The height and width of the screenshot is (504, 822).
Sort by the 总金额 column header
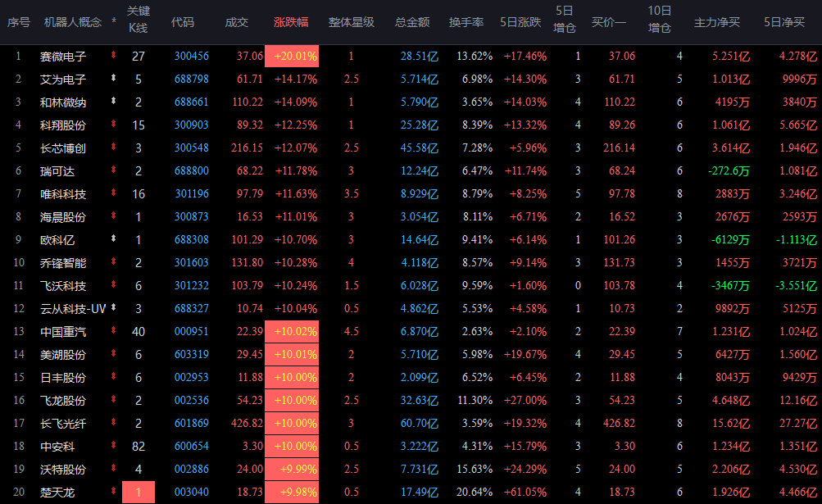point(412,22)
